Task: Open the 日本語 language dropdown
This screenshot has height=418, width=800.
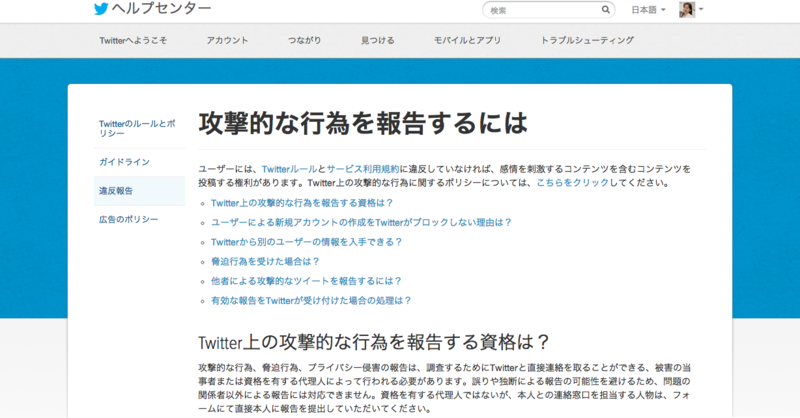Action: [x=648, y=10]
